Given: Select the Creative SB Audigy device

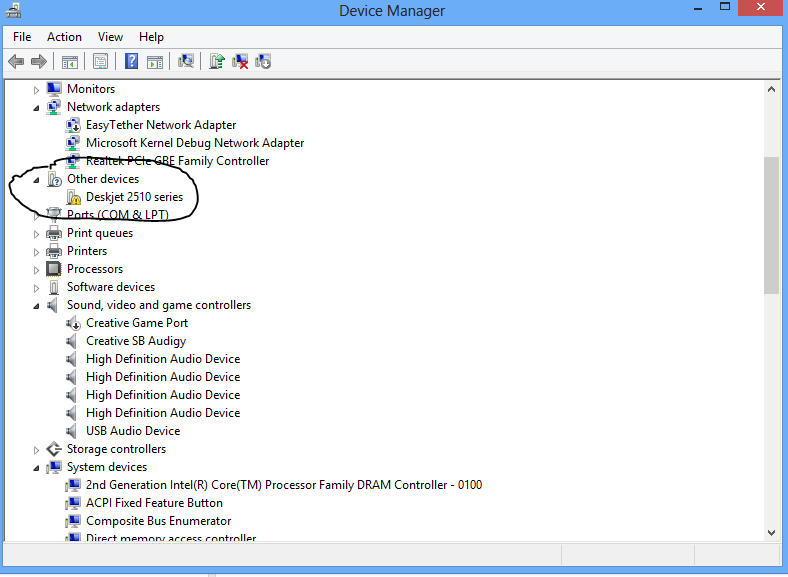Looking at the screenshot, I should tap(136, 341).
